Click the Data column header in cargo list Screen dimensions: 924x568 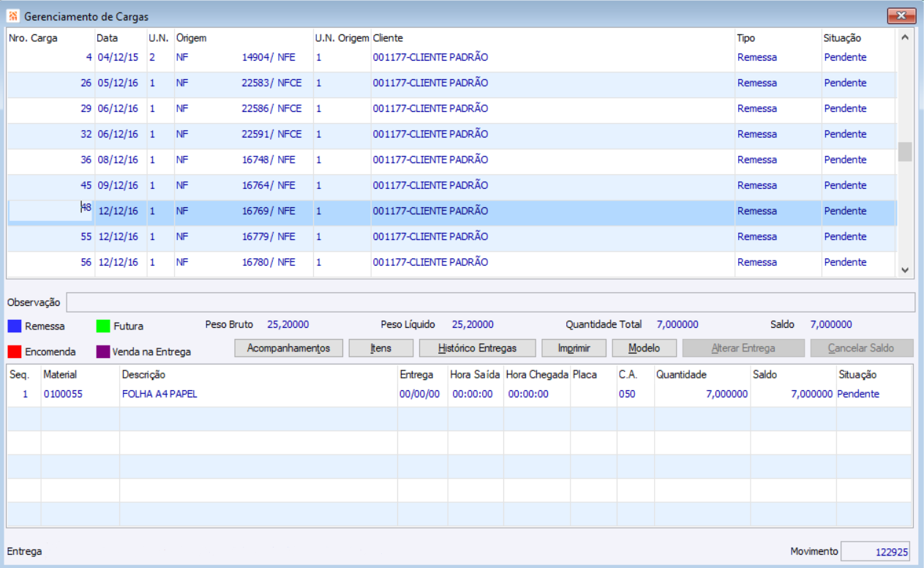tap(107, 38)
